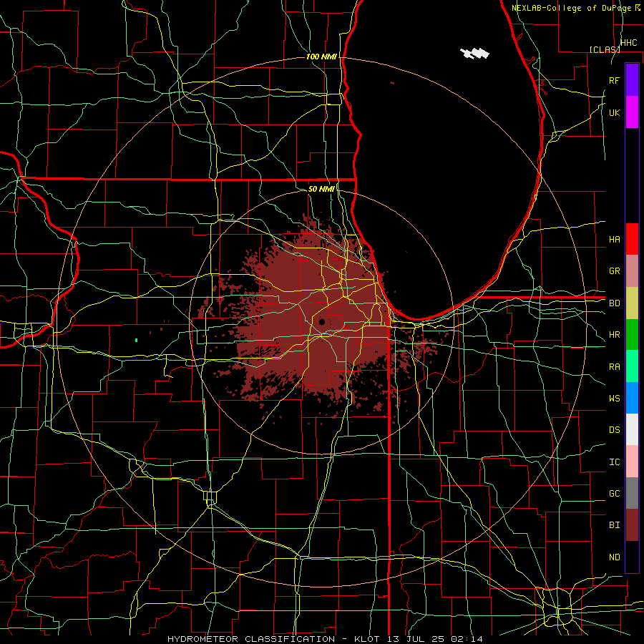644x644 pixels.
Task: Click the UK magenta legend swatch
Action: [632, 112]
